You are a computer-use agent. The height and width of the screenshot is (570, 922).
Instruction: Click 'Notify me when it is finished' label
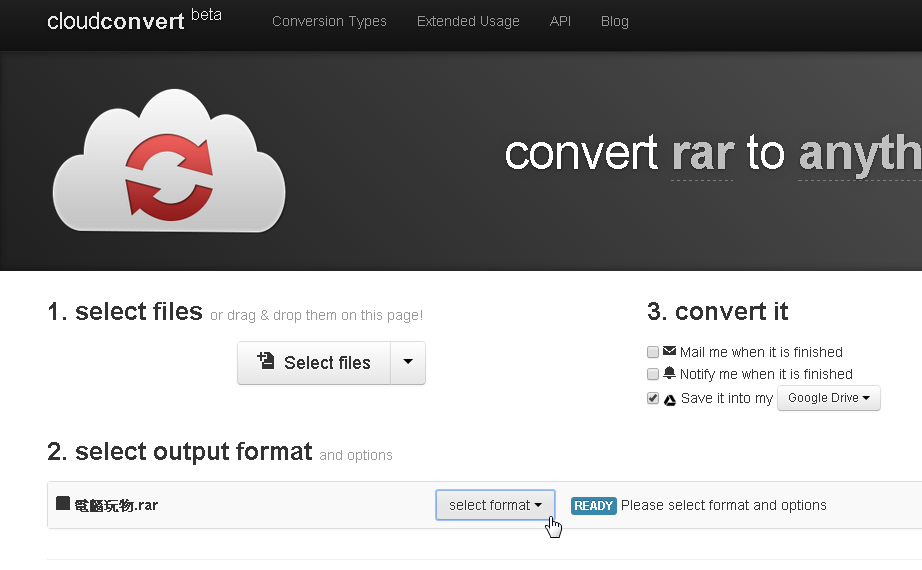(x=766, y=374)
